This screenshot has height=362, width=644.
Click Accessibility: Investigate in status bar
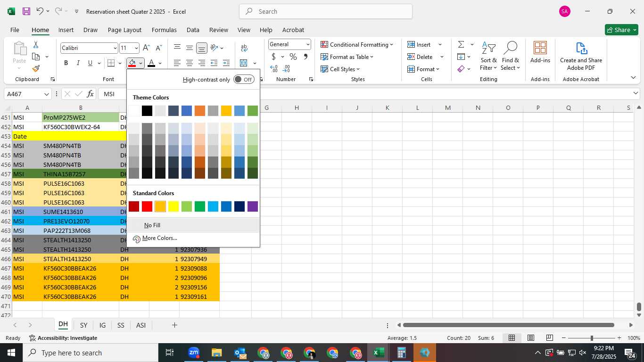coord(63,338)
